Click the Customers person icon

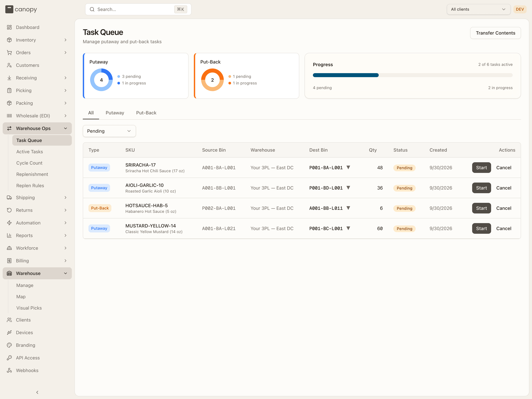pyautogui.click(x=9, y=65)
